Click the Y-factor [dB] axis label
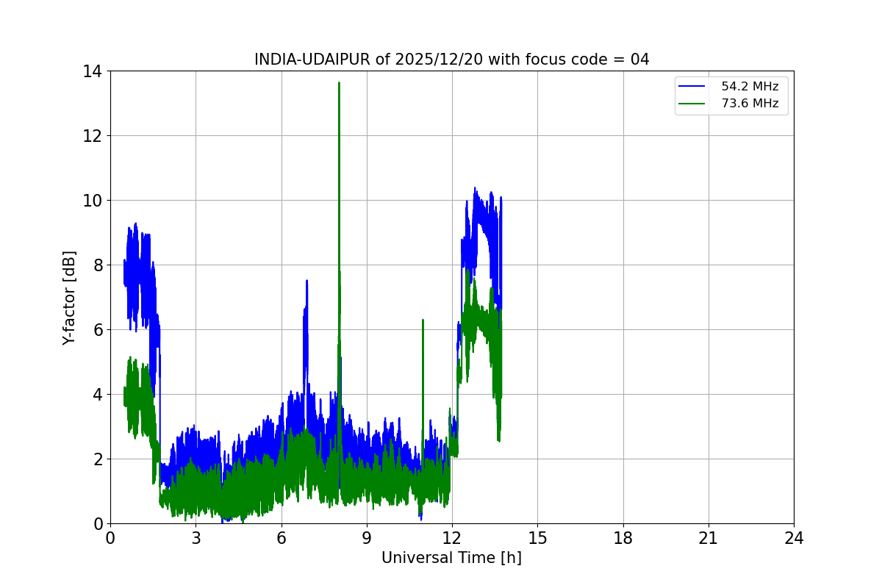882x588 pixels. pos(69,298)
